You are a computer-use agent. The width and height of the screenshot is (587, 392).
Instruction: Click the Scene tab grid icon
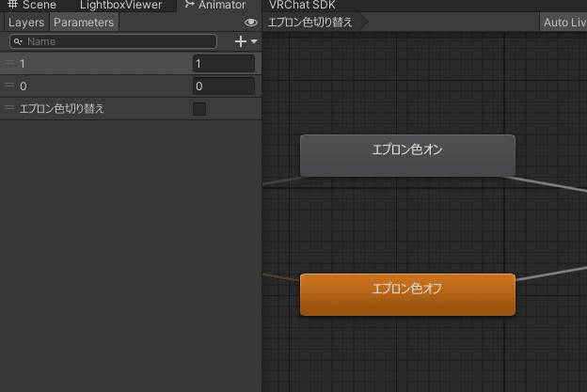[x=13, y=4]
